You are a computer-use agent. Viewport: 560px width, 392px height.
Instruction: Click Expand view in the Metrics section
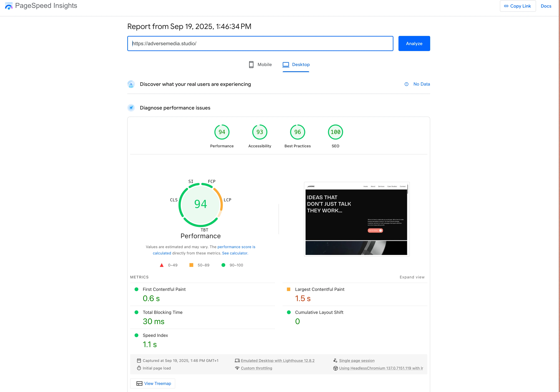click(x=412, y=277)
